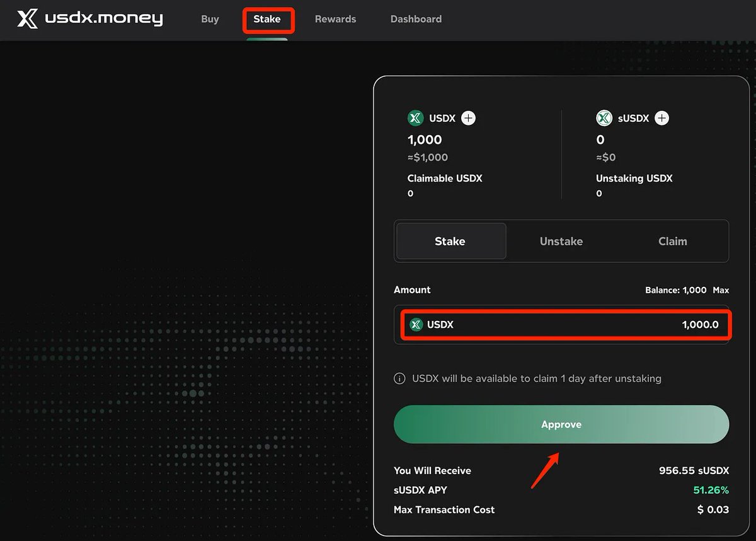Screen dimensions: 756x541
Task: Select the 956.55 sUSDX receive value
Action: [694, 470]
